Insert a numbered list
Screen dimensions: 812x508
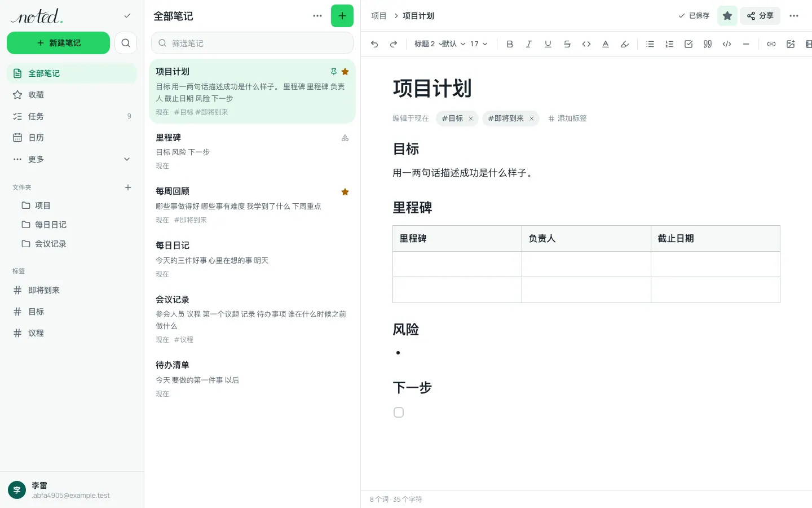point(669,44)
